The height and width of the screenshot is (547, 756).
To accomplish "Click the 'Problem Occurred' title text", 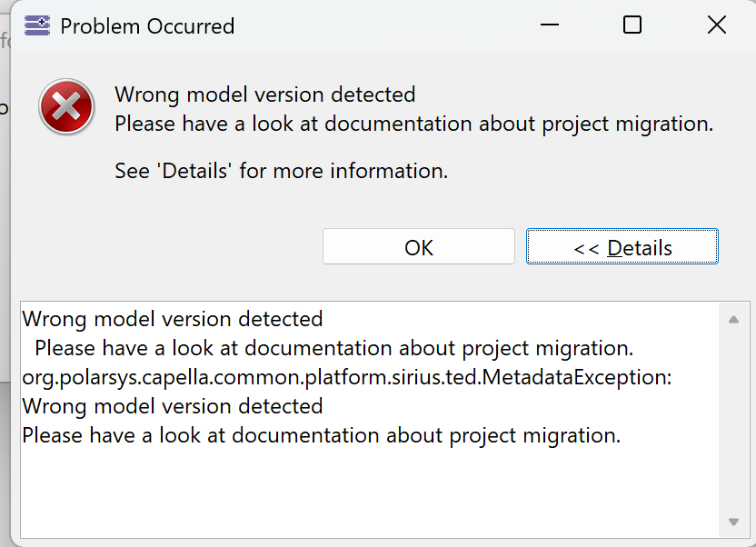I will coord(147,26).
